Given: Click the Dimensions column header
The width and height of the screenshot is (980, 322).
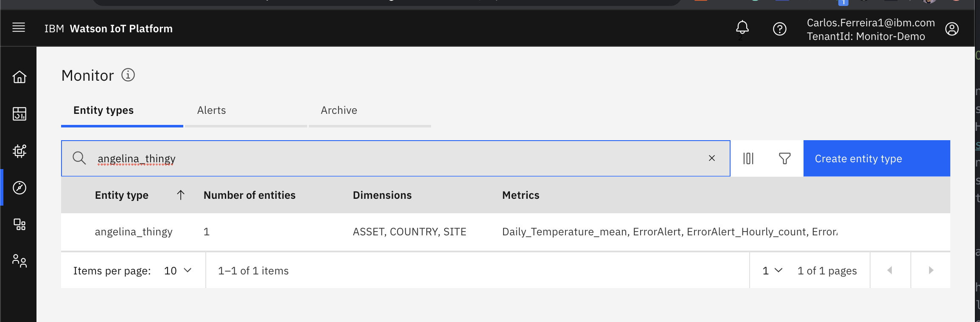Looking at the screenshot, I should [x=382, y=195].
